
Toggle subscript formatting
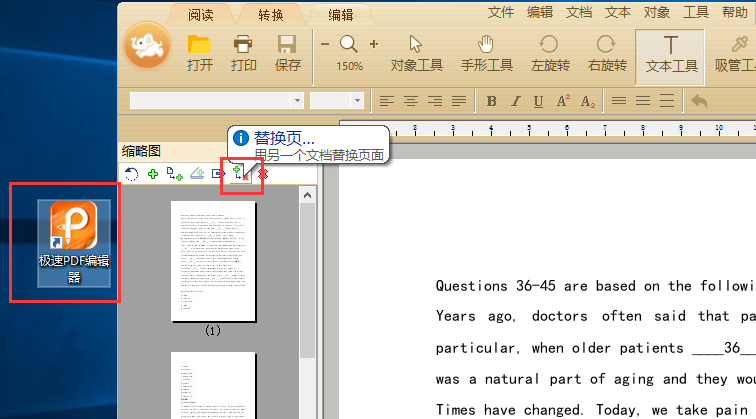click(587, 101)
